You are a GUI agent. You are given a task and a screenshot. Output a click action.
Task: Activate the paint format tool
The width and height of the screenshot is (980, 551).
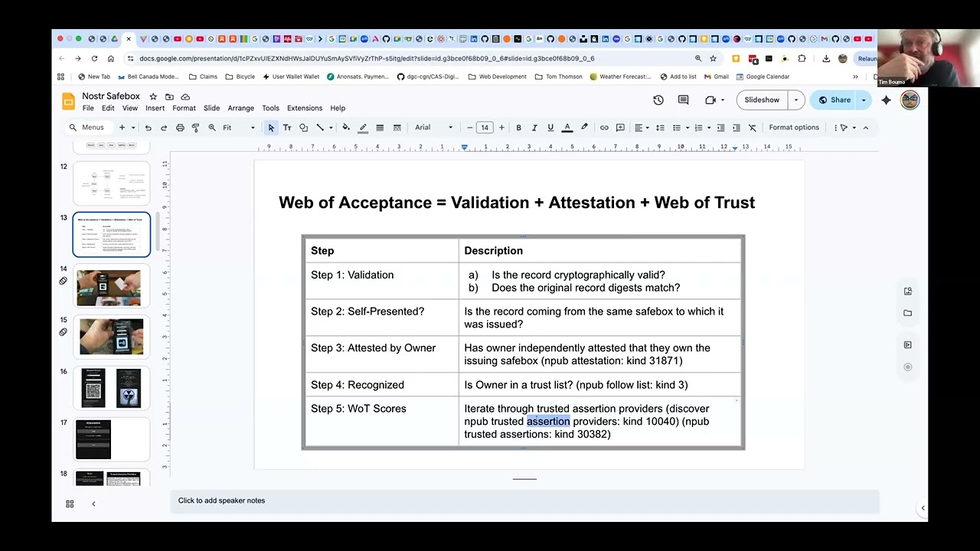click(195, 128)
